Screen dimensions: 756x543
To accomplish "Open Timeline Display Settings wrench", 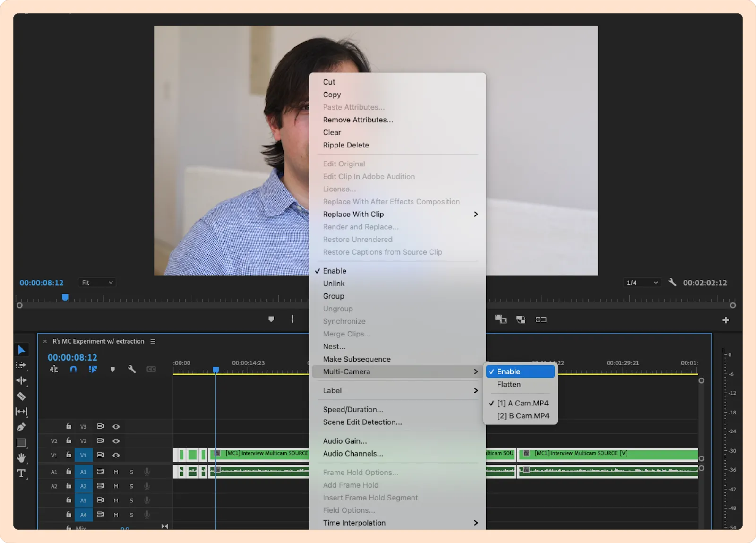I will tap(132, 369).
